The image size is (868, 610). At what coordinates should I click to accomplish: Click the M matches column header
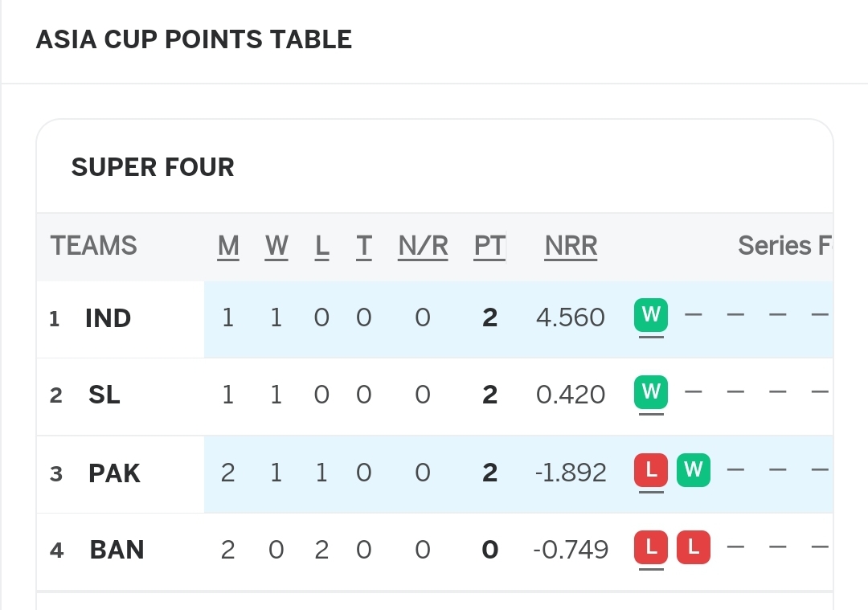click(228, 246)
